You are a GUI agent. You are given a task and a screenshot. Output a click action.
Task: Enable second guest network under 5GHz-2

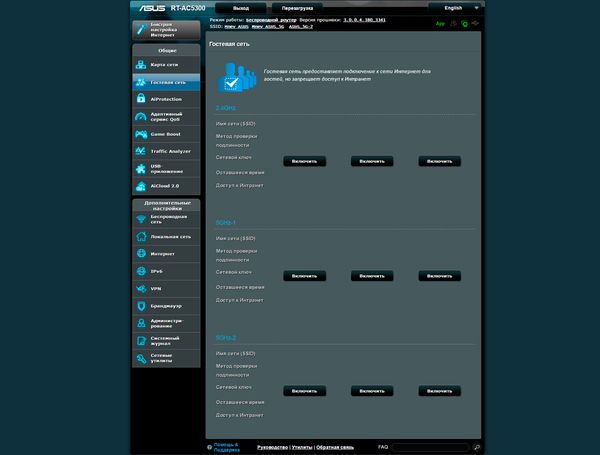click(x=372, y=391)
